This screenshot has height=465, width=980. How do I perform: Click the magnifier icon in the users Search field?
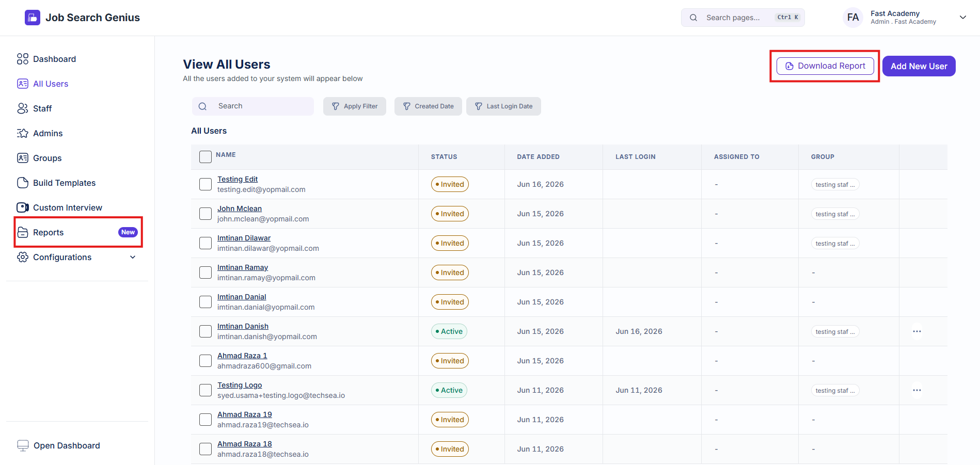[203, 106]
